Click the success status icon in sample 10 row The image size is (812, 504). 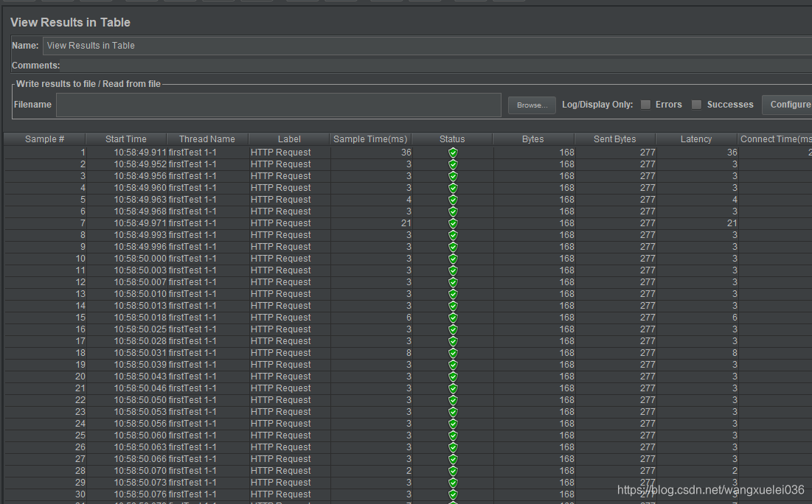point(453,259)
